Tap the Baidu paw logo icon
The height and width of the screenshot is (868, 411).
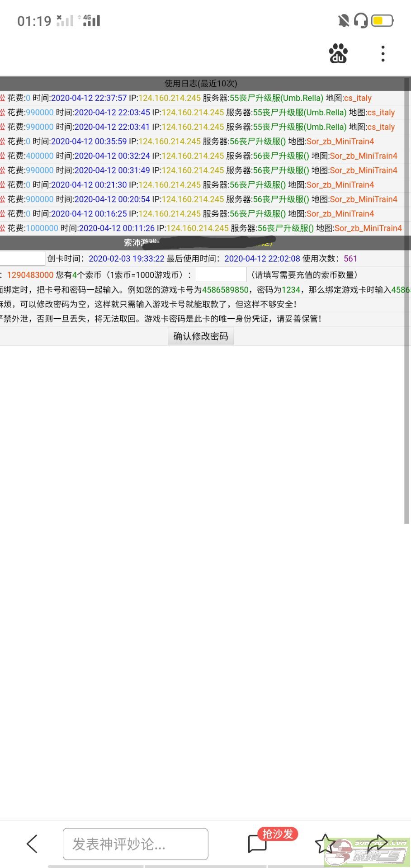click(x=338, y=54)
